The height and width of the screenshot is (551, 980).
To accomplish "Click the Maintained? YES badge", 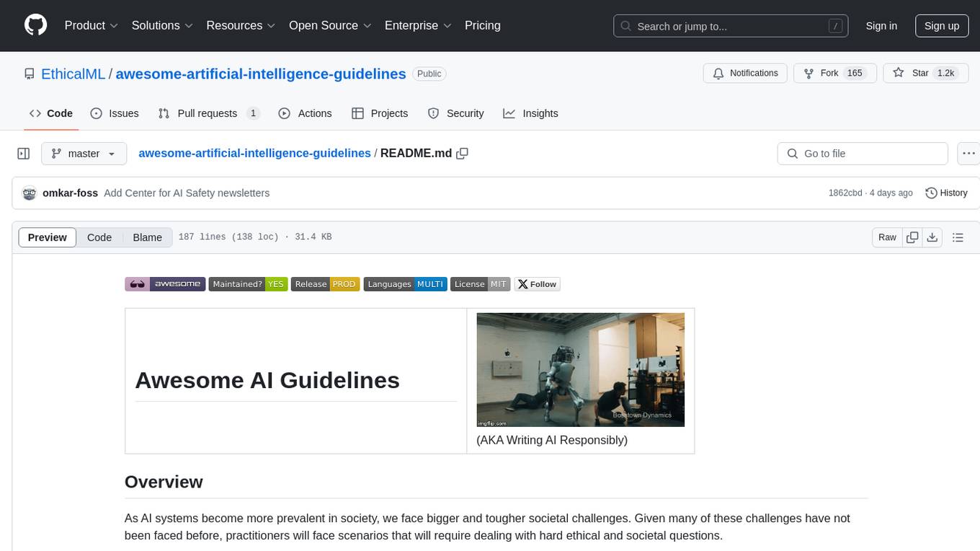I will pos(248,284).
